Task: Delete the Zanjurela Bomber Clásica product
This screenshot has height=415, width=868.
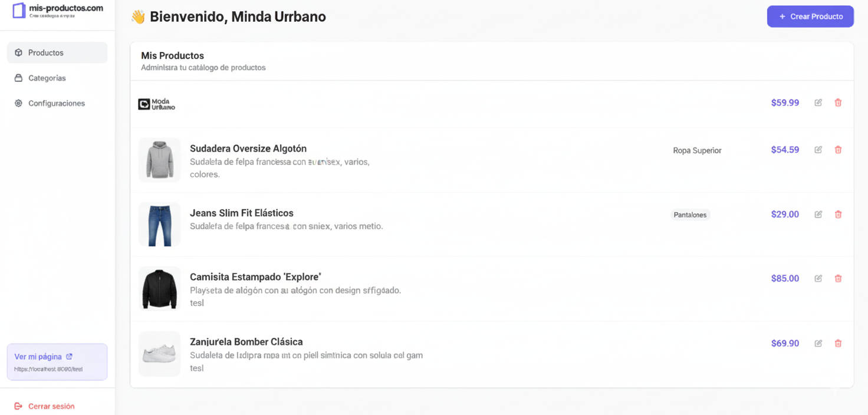Action: pos(838,343)
